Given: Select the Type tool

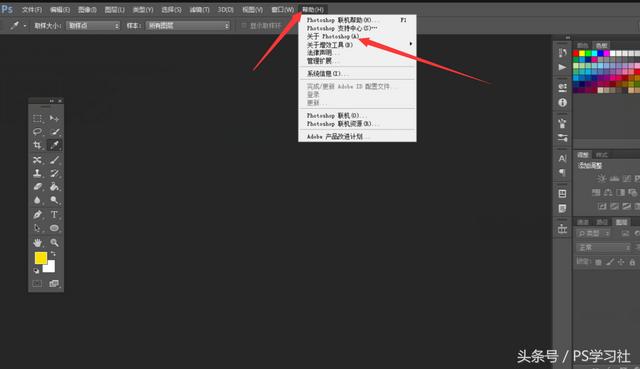Looking at the screenshot, I should pyautogui.click(x=54, y=215).
